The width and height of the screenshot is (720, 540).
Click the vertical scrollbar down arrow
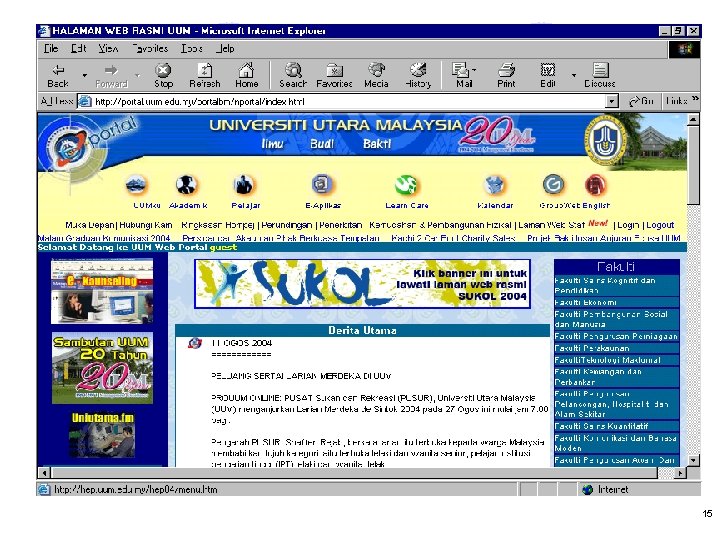tap(693, 460)
